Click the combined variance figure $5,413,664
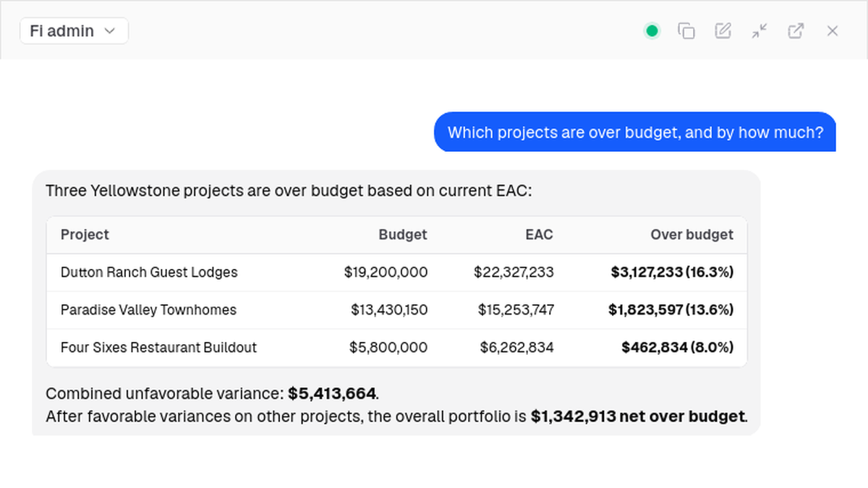868x488 pixels. point(332,394)
